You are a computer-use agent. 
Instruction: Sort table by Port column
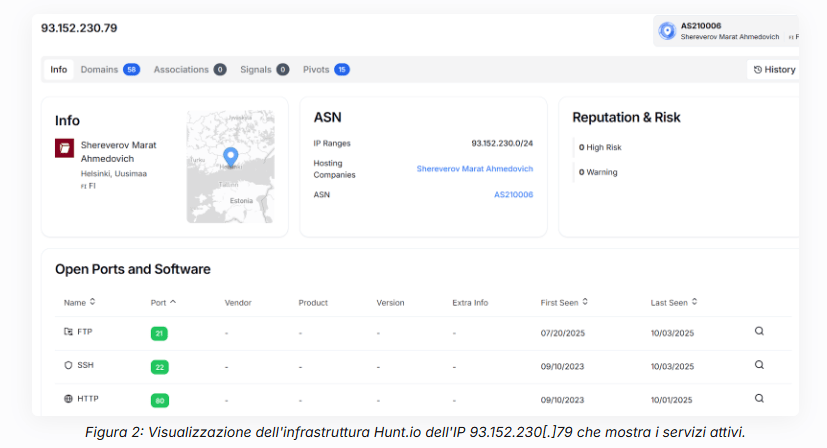tap(163, 301)
